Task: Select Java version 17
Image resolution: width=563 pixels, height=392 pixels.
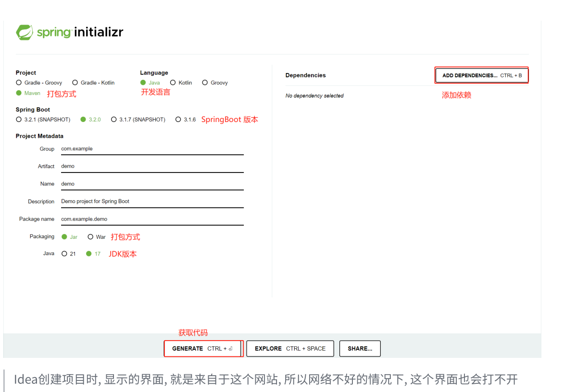Action: pyautogui.click(x=93, y=254)
